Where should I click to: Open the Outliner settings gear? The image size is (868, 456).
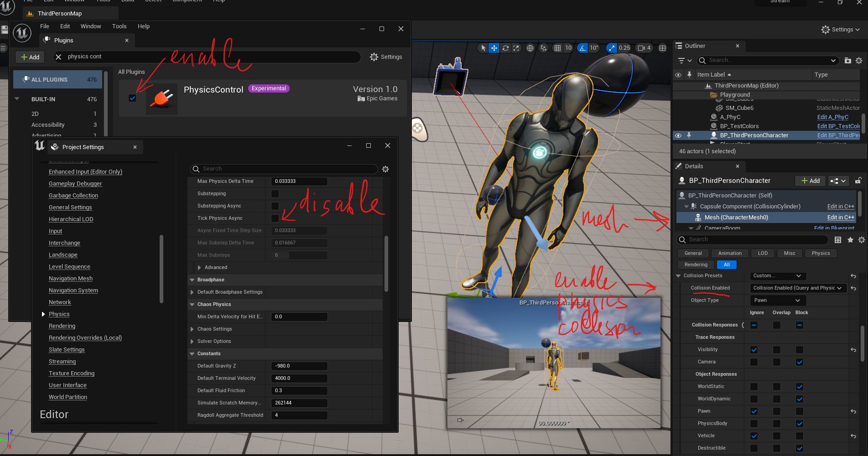coord(859,60)
